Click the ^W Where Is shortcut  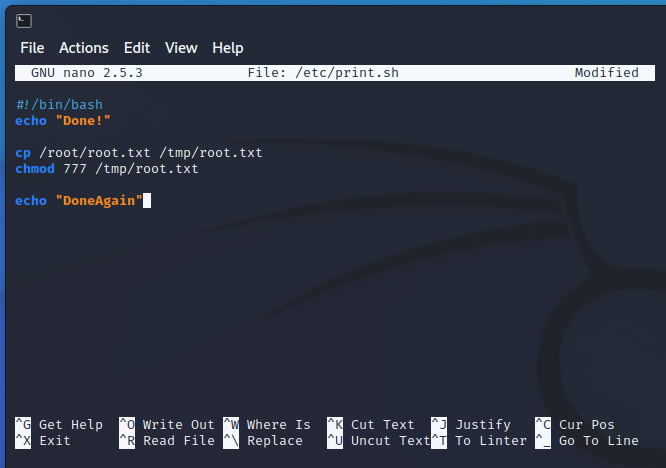267,425
